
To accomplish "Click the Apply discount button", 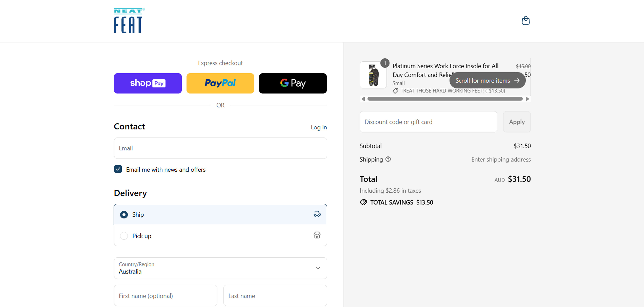I will (517, 122).
